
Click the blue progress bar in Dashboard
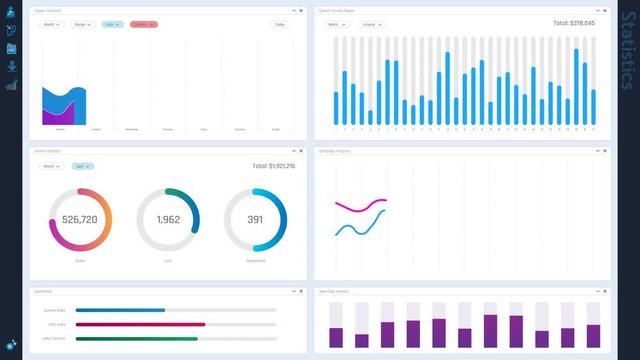click(x=120, y=310)
